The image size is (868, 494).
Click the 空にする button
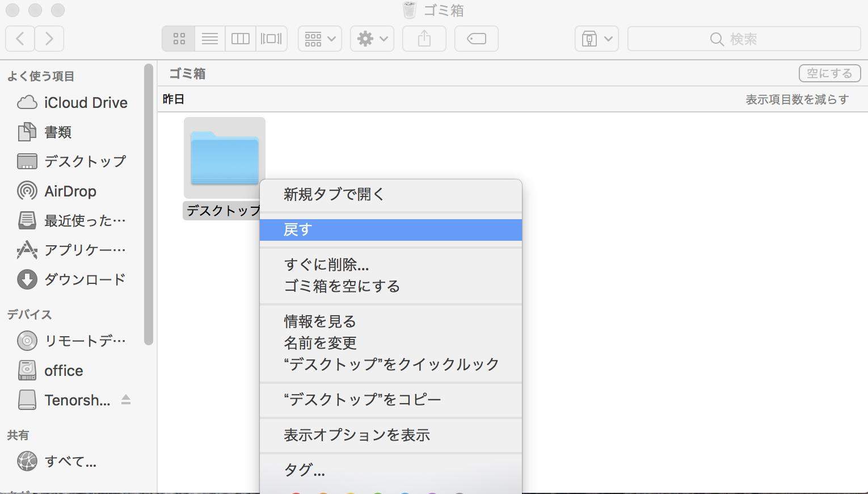tap(829, 73)
